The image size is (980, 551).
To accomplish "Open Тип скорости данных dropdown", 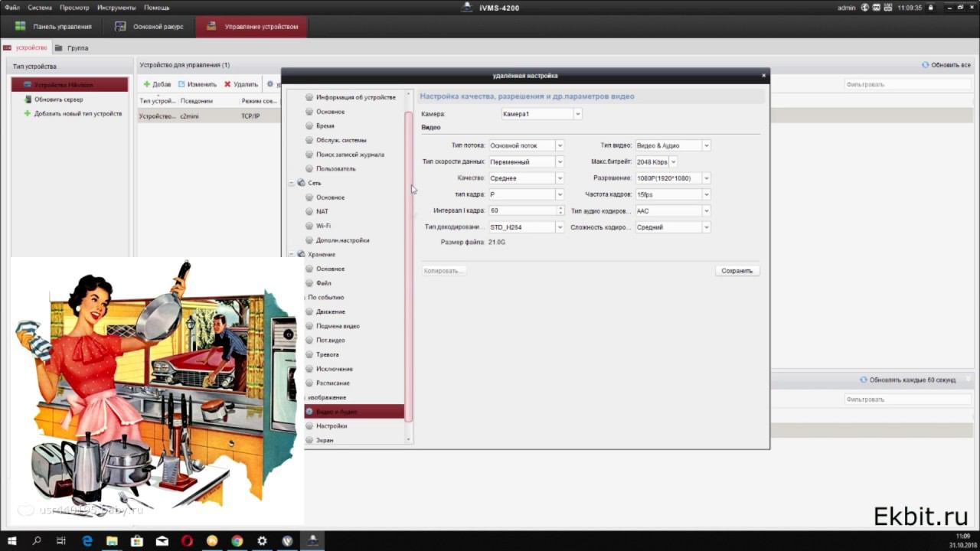I will click(x=526, y=161).
